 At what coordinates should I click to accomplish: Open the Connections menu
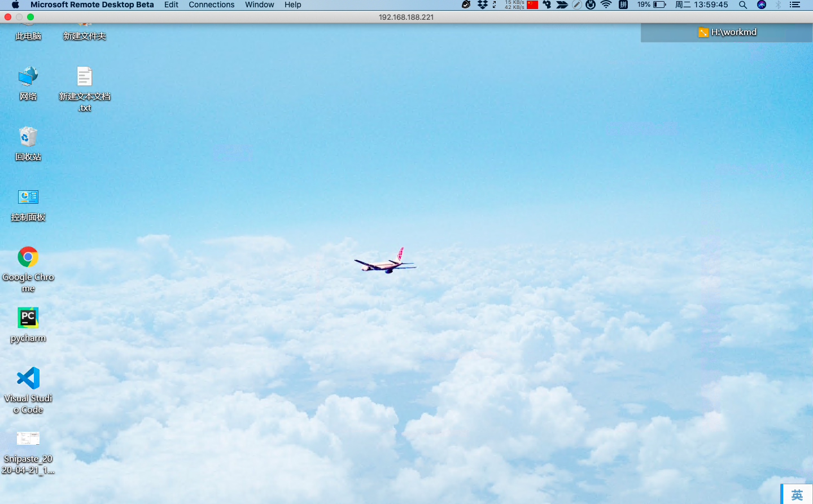point(211,5)
